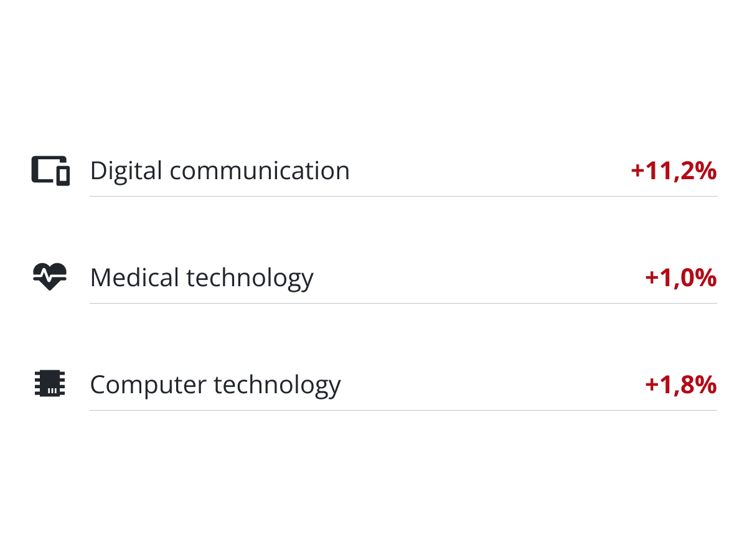747x560 pixels.
Task: Click the divider line under Medical technology
Action: coord(403,303)
